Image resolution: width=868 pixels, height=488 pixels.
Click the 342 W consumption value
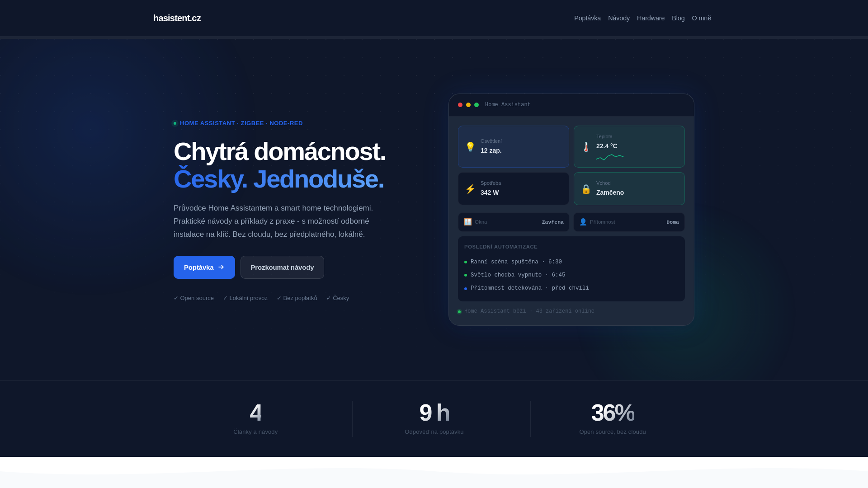490,192
